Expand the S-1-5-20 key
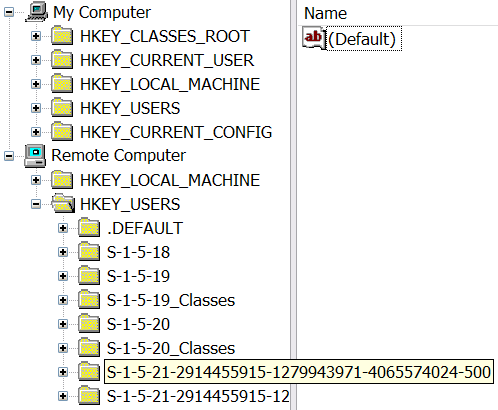Screen dimensions: 498x410 63,324
